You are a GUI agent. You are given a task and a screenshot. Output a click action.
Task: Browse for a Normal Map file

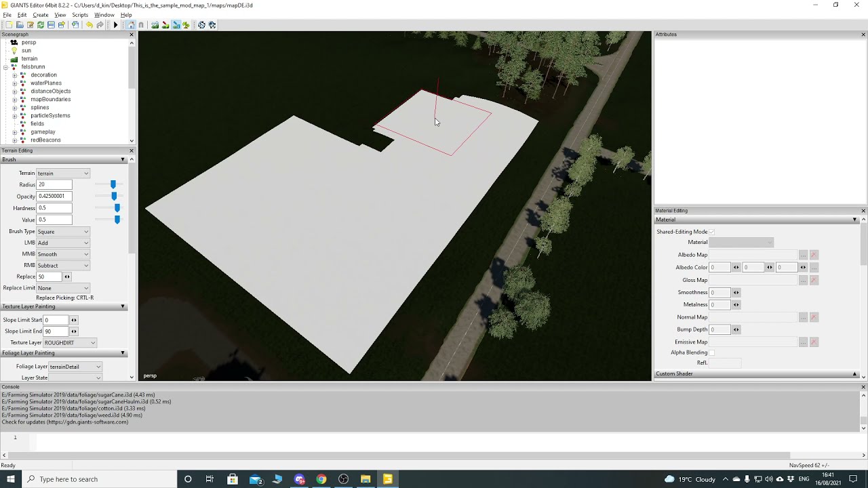coord(803,317)
